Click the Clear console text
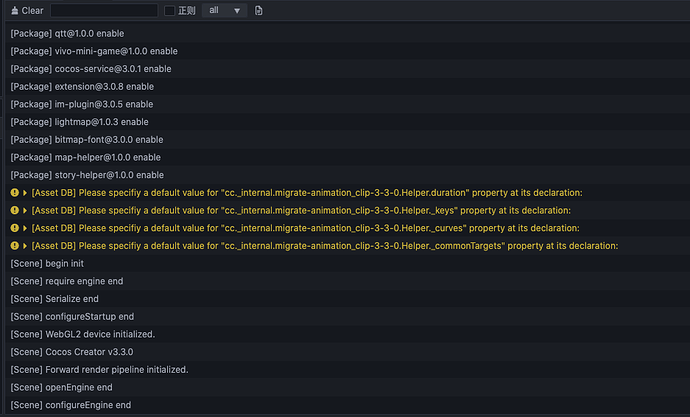This screenshot has width=690, height=417. tap(32, 10)
